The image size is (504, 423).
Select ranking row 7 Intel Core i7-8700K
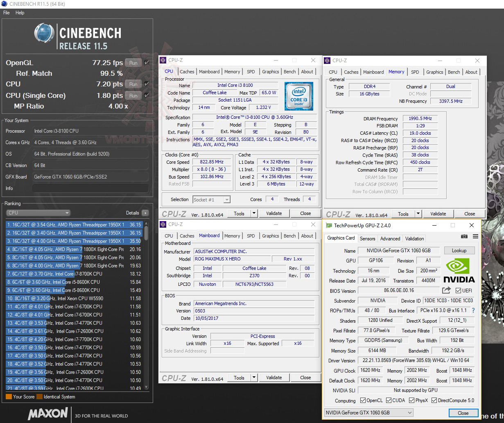point(74,274)
